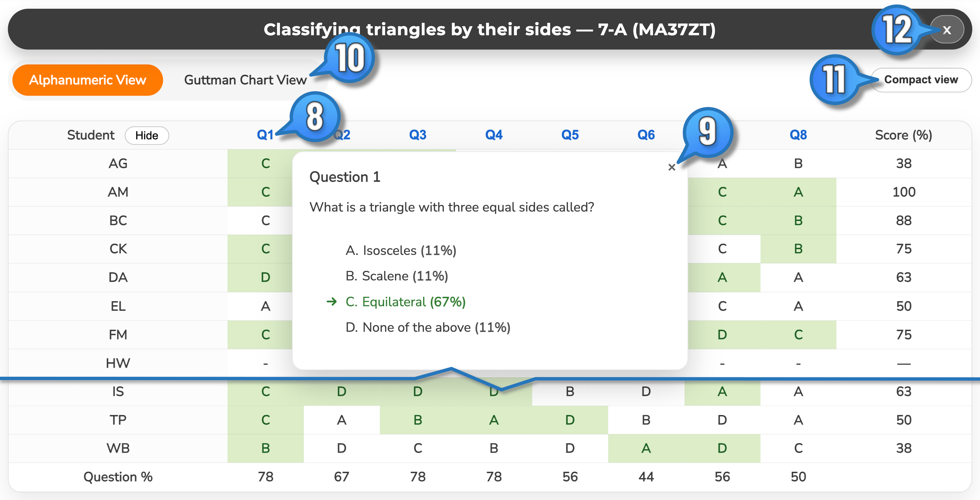980x500 pixels.
Task: Open question details for Q6
Action: click(646, 135)
